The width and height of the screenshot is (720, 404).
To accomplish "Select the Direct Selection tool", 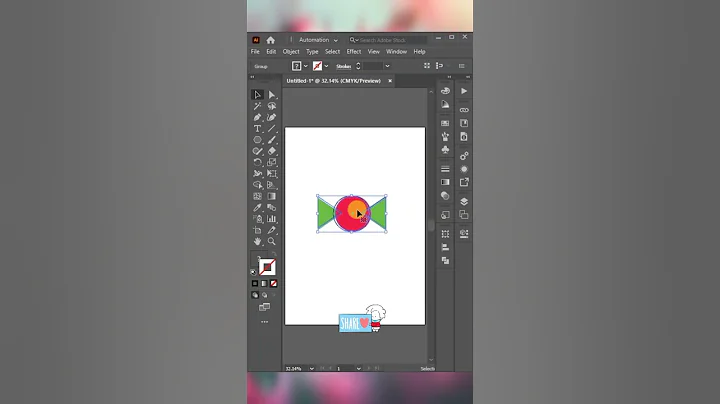I will click(272, 95).
